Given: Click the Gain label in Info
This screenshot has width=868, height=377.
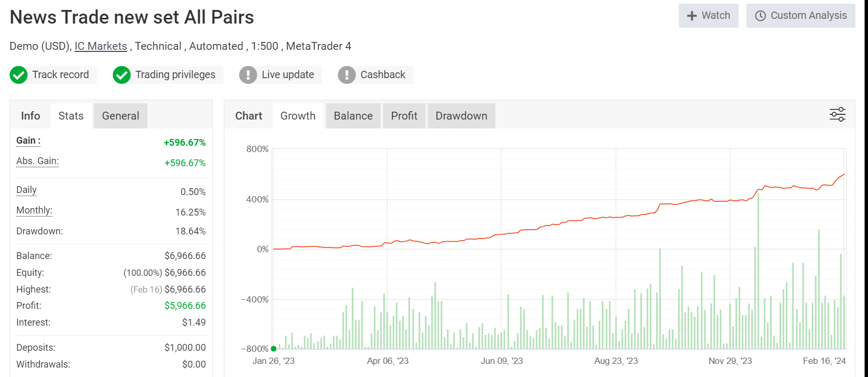Looking at the screenshot, I should click(x=28, y=141).
